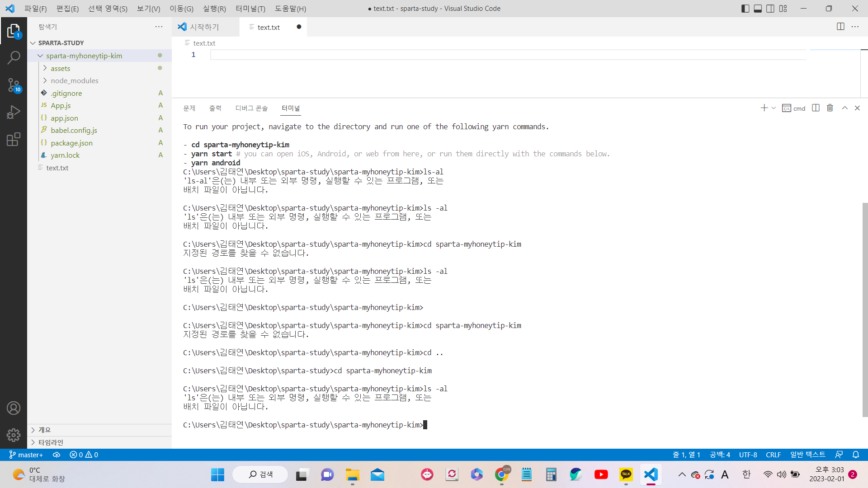Kill the terminal with trash icon
868x488 pixels.
coord(830,108)
